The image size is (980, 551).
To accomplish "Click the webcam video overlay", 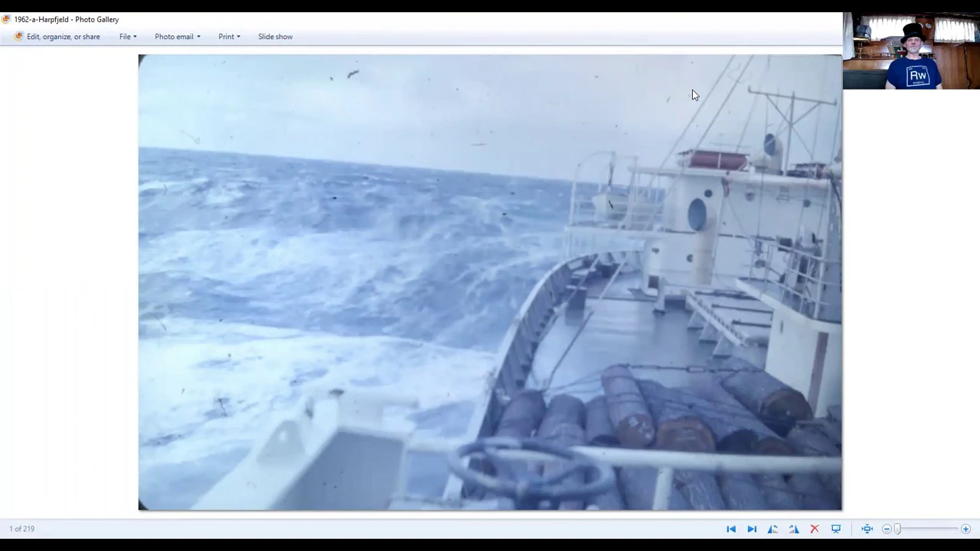I will 911,51.
